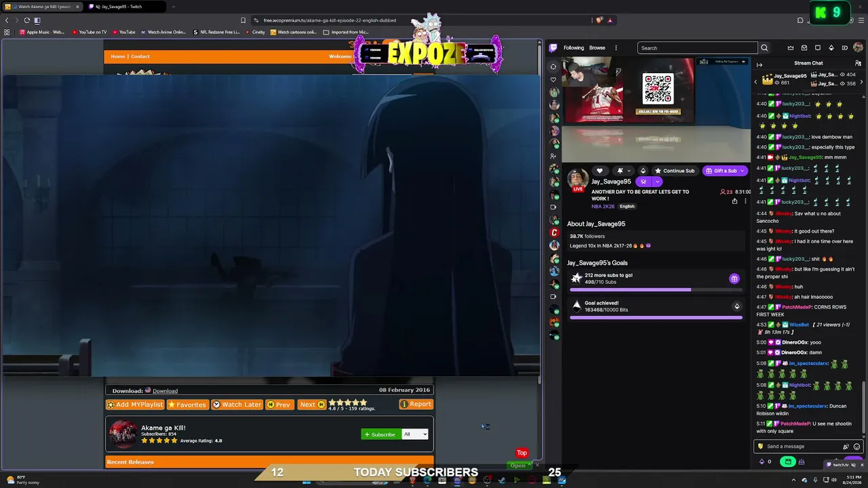Show previous gift leaderboard entries arrow
This screenshot has height=488, width=868.
pyautogui.click(x=756, y=82)
